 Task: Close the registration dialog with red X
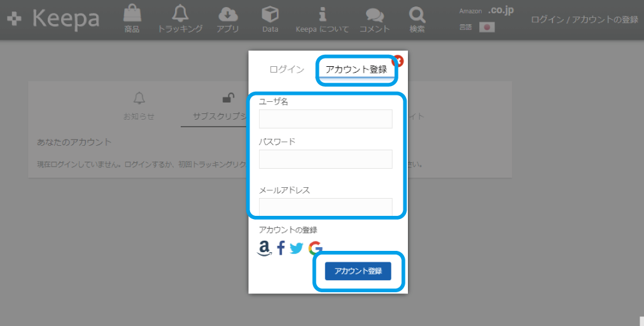398,61
